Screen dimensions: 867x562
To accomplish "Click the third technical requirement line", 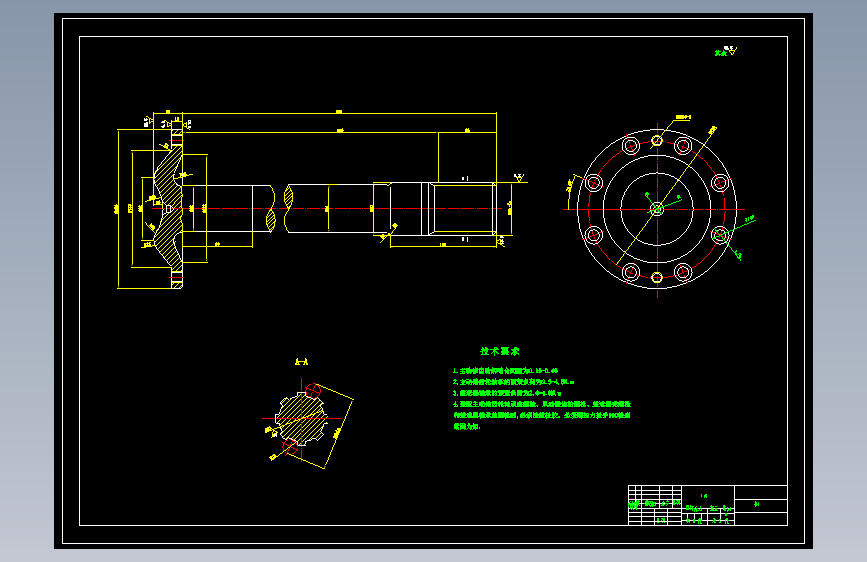I will (508, 393).
